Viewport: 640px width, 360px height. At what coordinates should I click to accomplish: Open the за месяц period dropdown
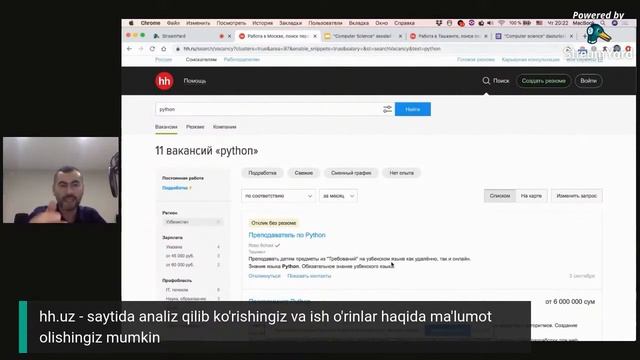tap(338, 196)
